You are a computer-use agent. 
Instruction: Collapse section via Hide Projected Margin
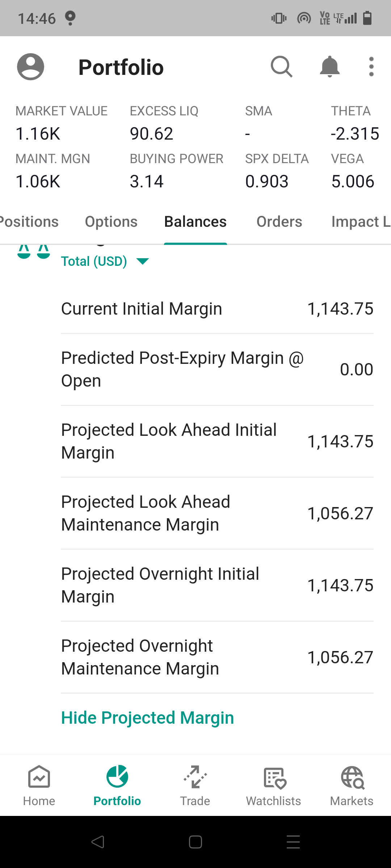[x=147, y=718]
